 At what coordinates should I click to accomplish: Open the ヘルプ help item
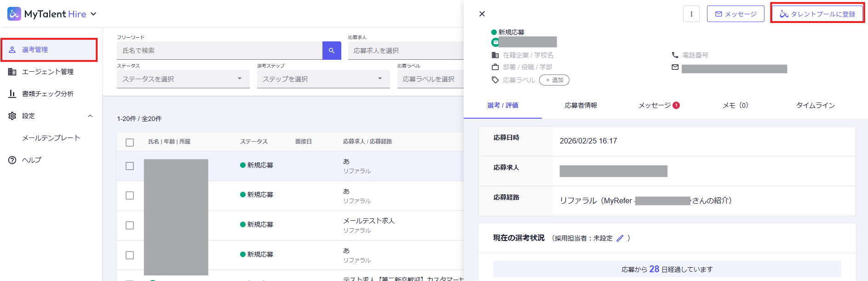pyautogui.click(x=31, y=160)
